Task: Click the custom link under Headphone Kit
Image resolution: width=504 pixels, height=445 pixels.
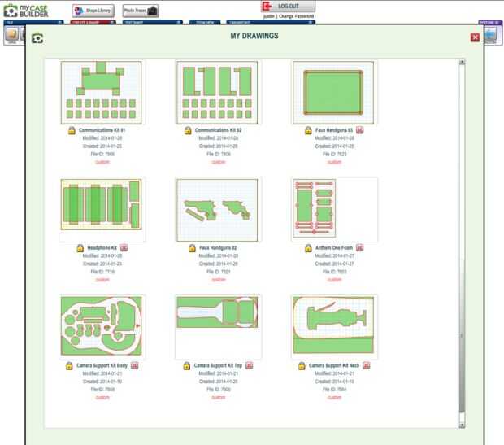Action: [102, 280]
